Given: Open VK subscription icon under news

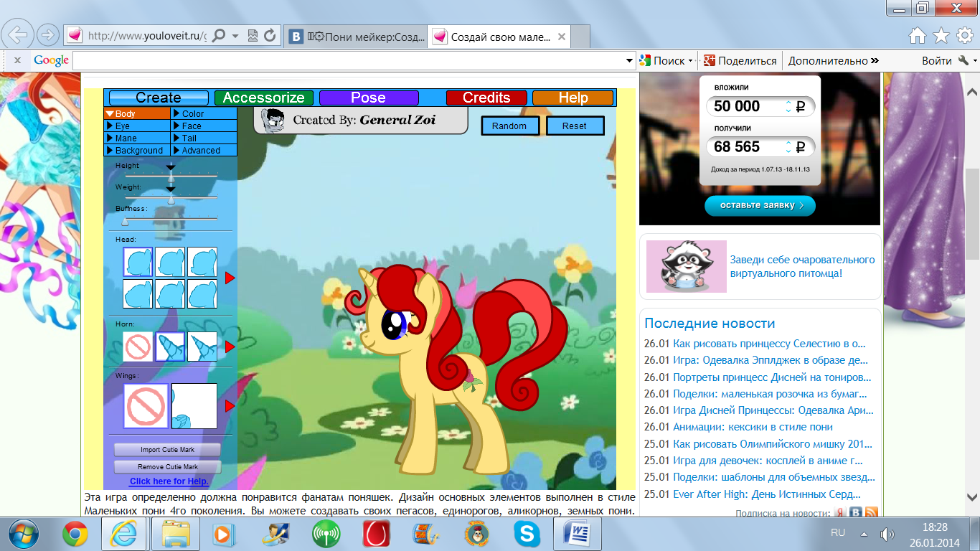Looking at the screenshot, I should (x=856, y=513).
